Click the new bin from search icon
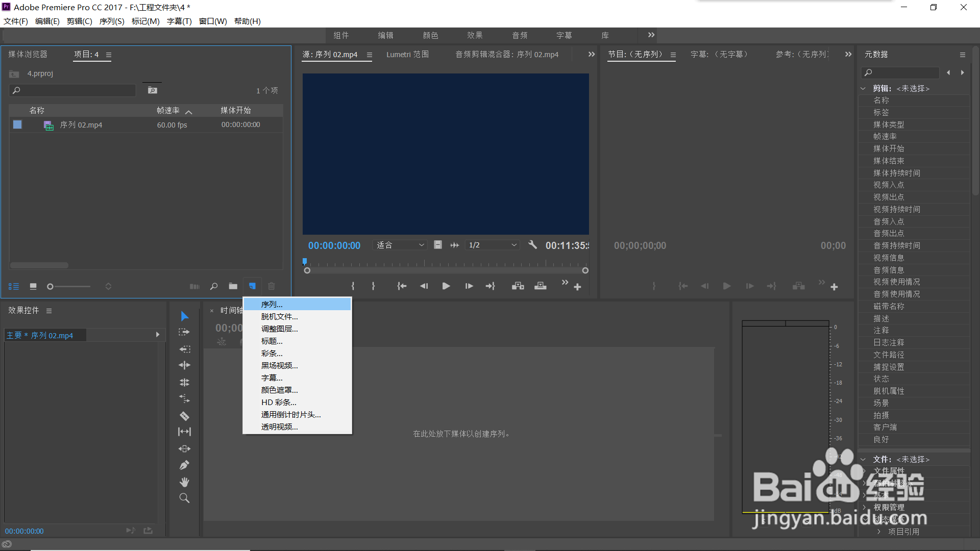The width and height of the screenshot is (980, 551). click(152, 90)
